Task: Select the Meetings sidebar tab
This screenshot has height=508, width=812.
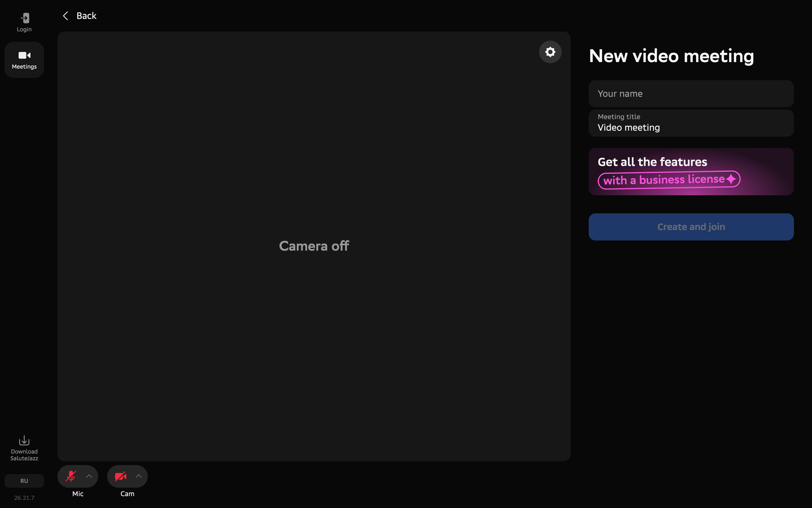Action: pyautogui.click(x=24, y=60)
